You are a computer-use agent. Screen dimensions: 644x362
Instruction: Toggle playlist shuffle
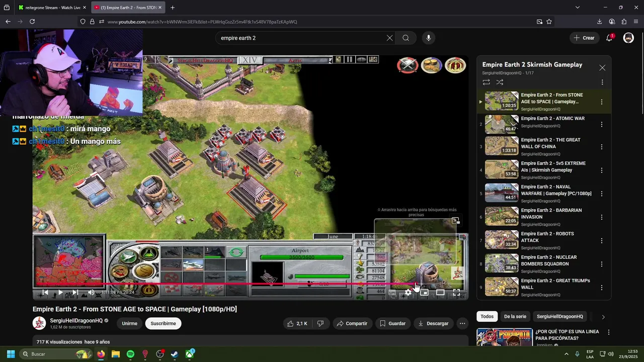tap(500, 82)
